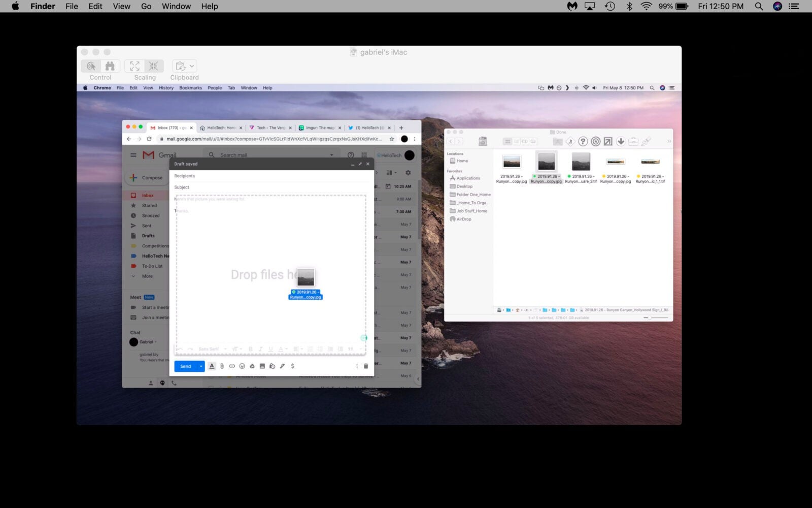Toggle the formatting options text icon
Screen dimensions: 812x508
[212, 366]
